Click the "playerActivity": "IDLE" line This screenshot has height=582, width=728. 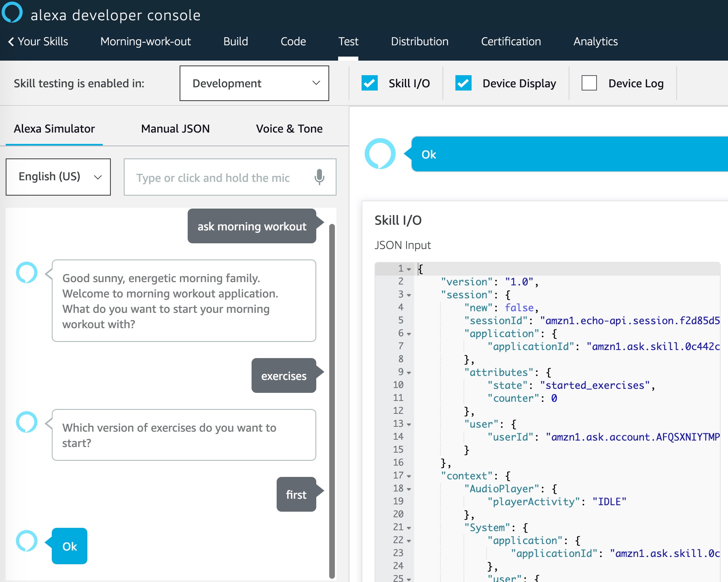coord(557,502)
